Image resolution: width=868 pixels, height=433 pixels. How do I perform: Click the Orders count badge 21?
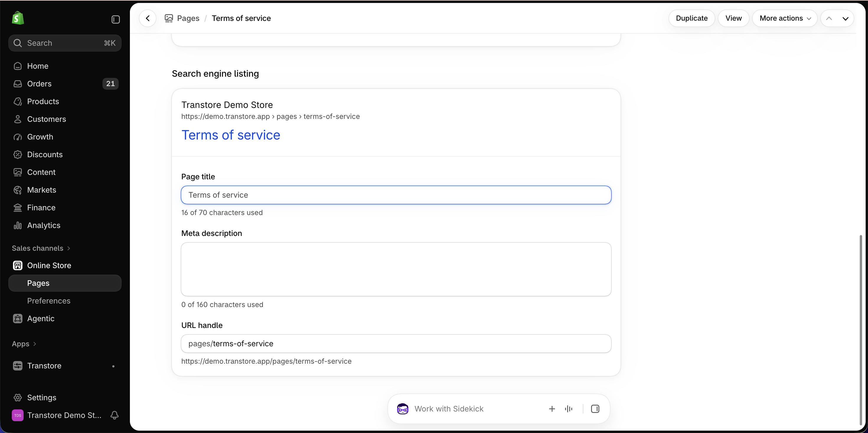click(110, 84)
